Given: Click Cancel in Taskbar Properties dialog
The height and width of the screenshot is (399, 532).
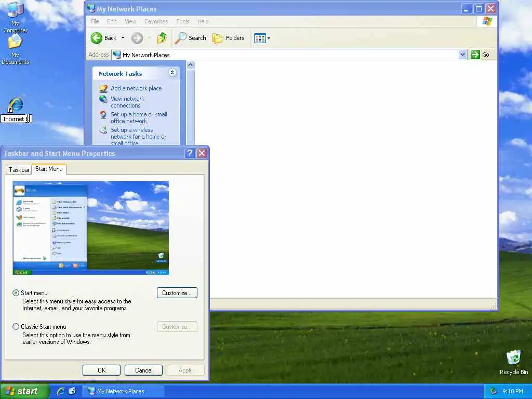Looking at the screenshot, I should pos(143,370).
